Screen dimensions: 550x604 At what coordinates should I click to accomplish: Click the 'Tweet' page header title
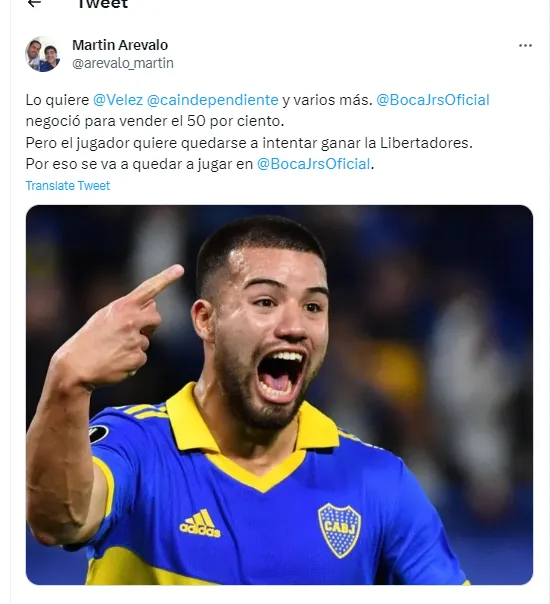coord(102,4)
